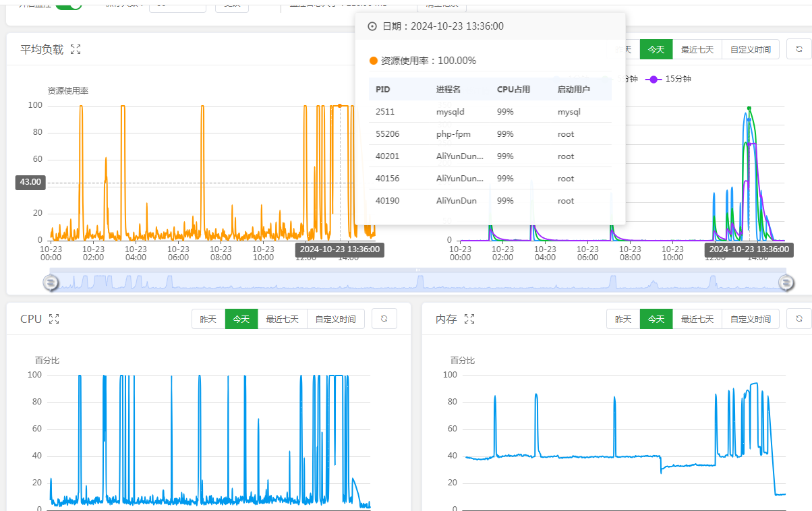Viewport: 812px width, 511px height.
Task: Click the zoom slider's top move handle
Action: [x=418, y=270]
